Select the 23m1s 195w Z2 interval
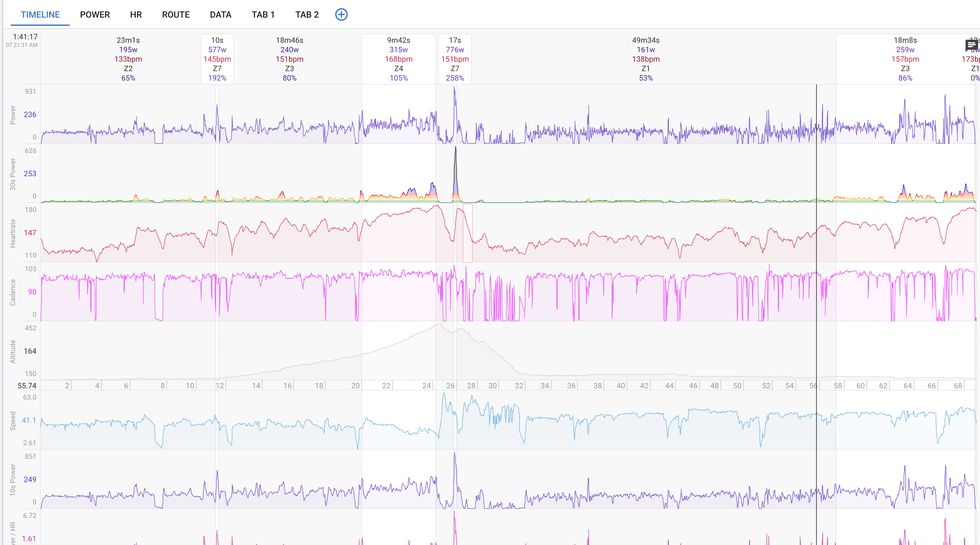980x545 pixels. point(128,59)
